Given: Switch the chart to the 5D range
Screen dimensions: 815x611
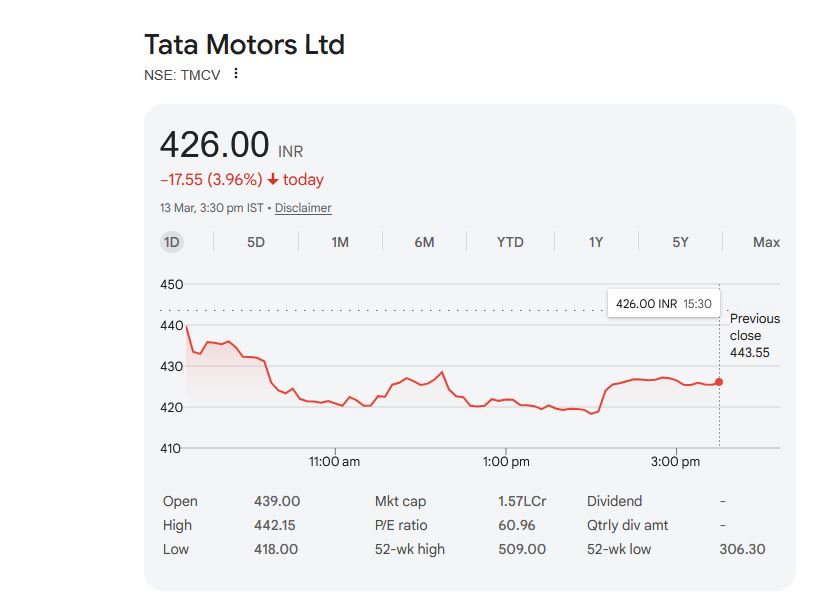Looking at the screenshot, I should pos(256,242).
